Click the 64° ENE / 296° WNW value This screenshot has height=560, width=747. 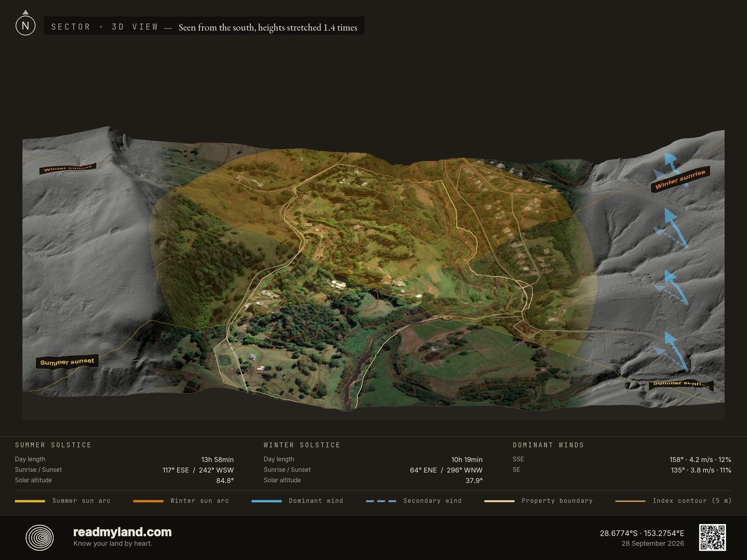coord(446,470)
